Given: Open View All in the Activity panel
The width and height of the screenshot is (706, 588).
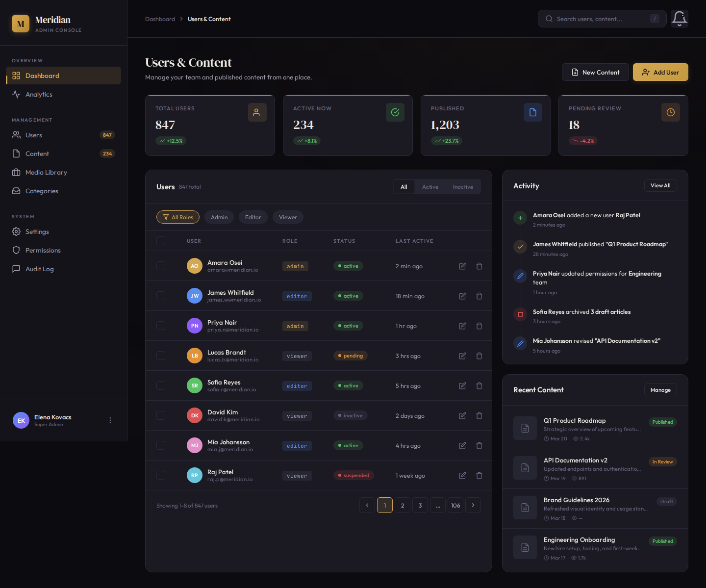Looking at the screenshot, I should pos(660,185).
